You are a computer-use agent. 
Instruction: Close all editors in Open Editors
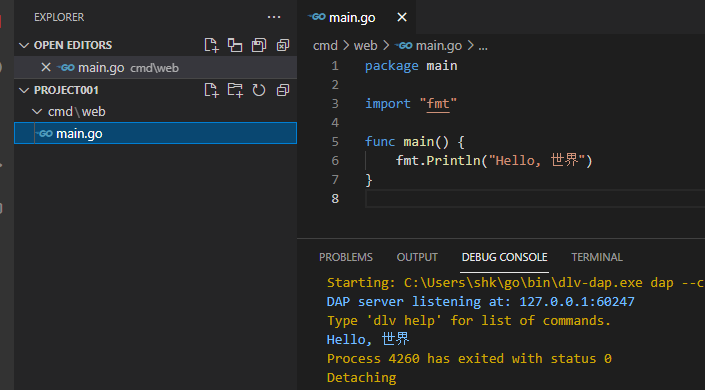coord(283,45)
